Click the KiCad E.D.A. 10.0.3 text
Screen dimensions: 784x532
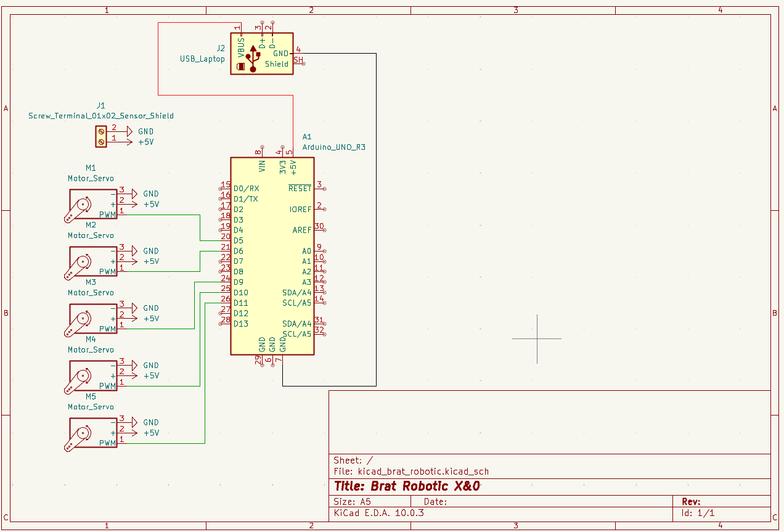(x=379, y=512)
